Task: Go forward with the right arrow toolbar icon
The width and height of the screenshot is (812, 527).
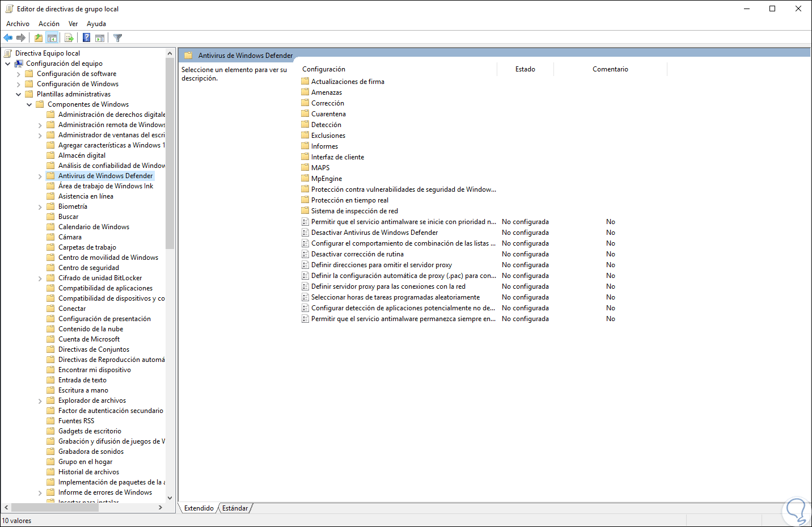Action: coord(21,38)
